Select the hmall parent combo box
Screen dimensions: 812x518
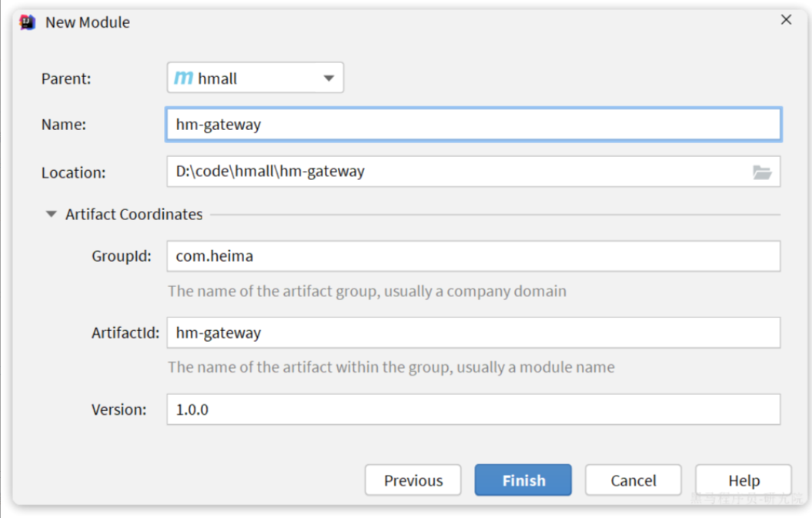[x=246, y=78]
